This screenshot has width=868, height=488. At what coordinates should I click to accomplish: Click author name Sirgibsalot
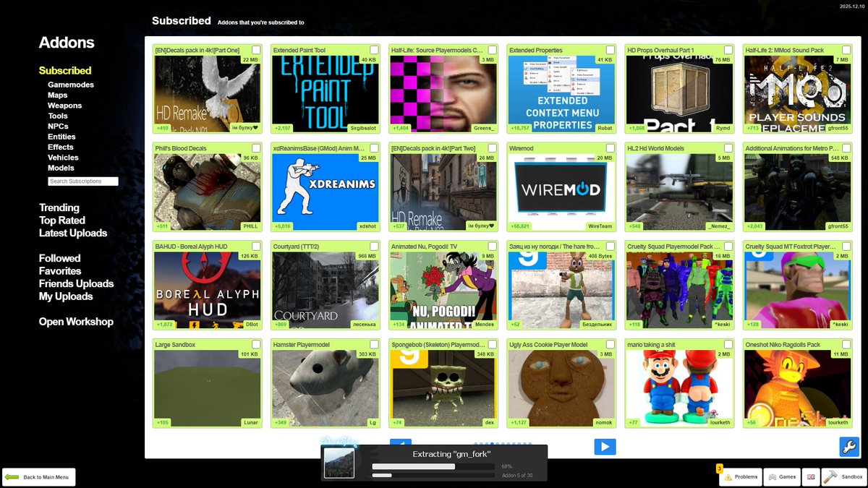tap(362, 128)
